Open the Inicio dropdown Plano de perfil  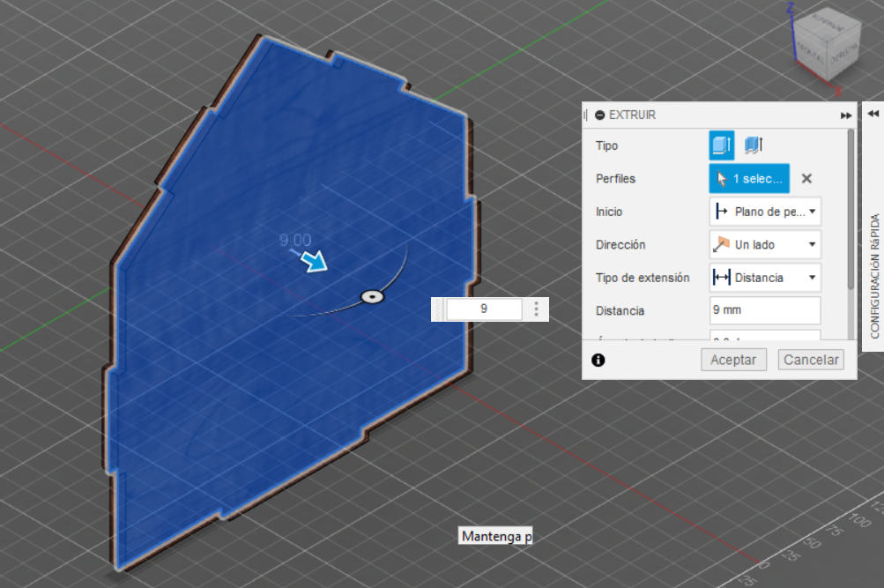765,212
